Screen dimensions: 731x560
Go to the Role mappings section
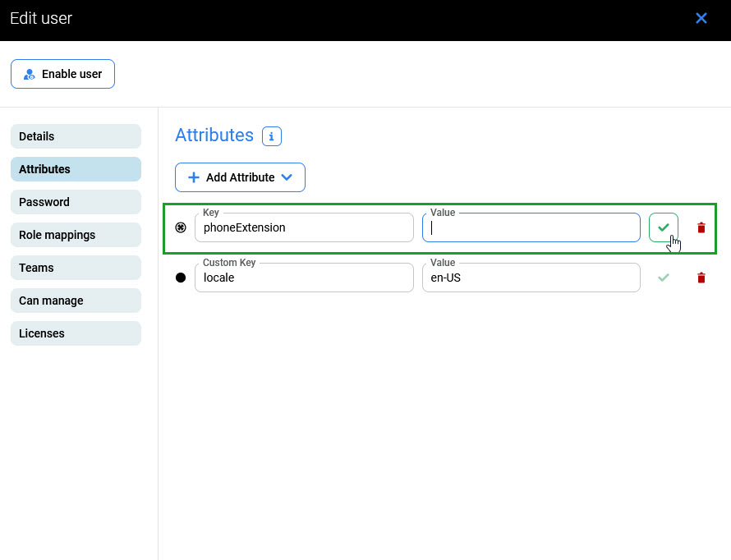coord(76,235)
